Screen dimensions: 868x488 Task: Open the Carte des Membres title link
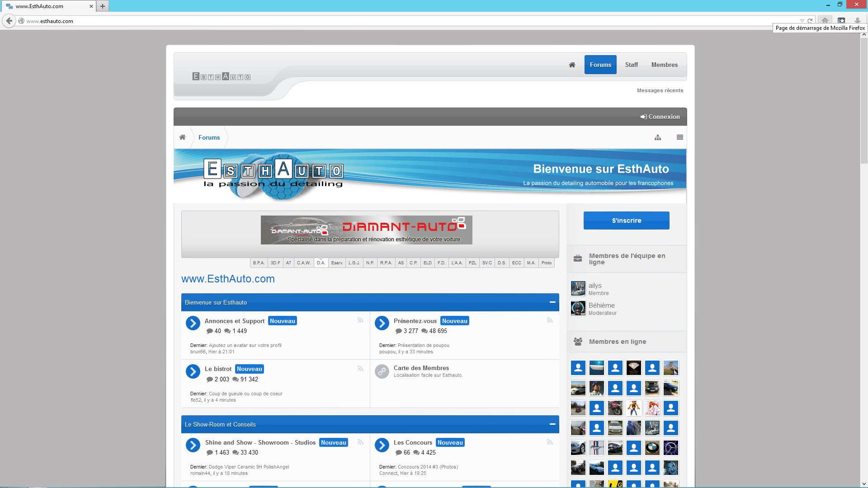[x=421, y=368]
